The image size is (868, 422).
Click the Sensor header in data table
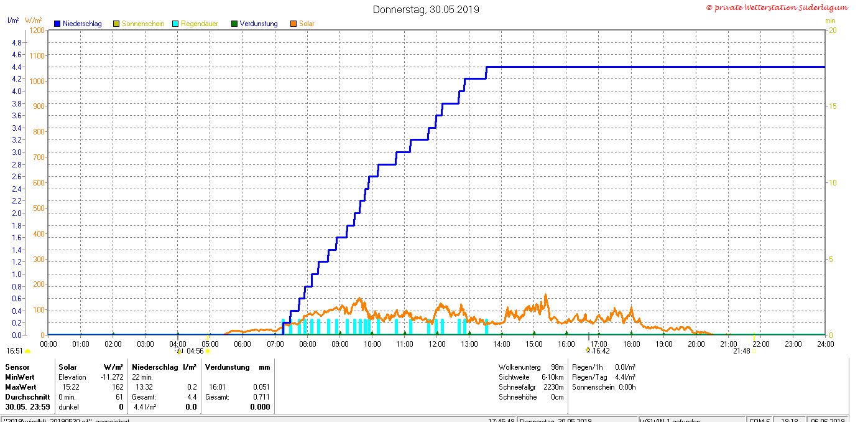click(17, 367)
